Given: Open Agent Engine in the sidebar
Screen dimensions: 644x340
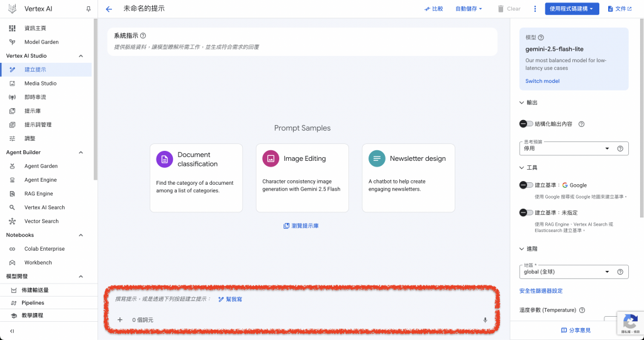Looking at the screenshot, I should pos(47,180).
